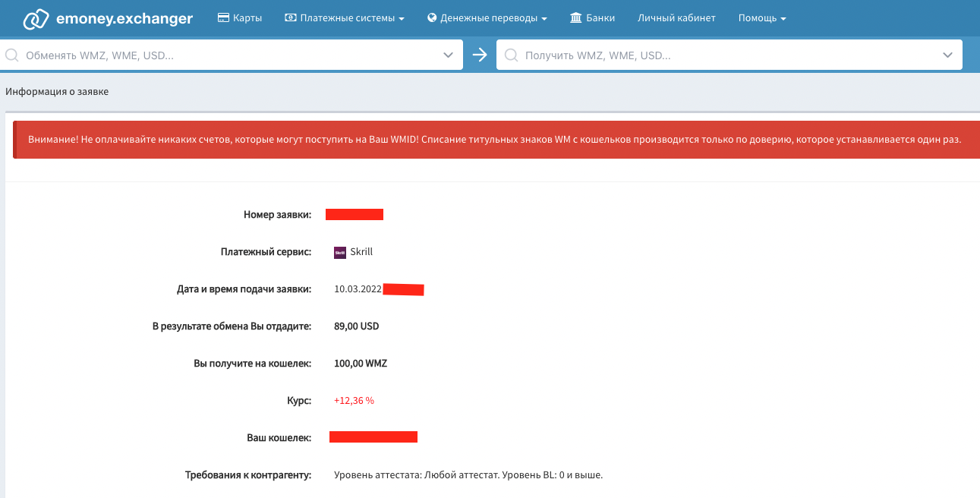Click the magnifier icon in Обменять field

[x=12, y=55]
